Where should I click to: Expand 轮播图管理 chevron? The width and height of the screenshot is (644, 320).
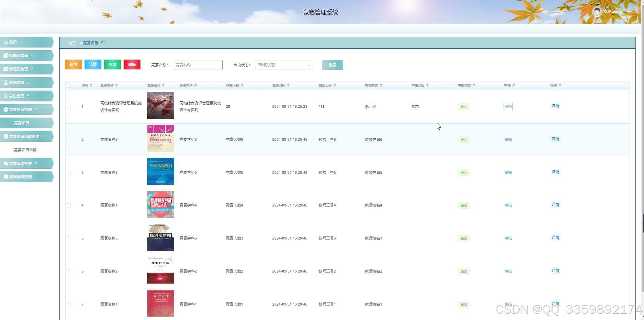click(x=32, y=56)
